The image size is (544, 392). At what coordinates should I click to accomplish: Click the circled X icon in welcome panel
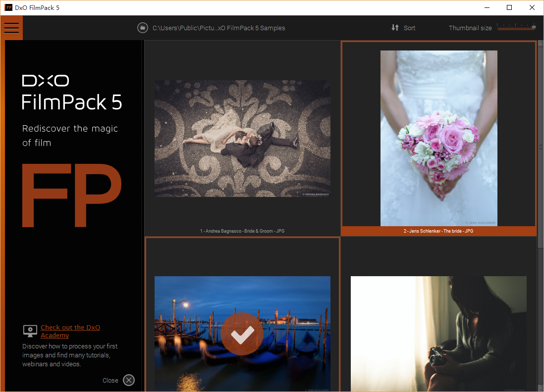click(129, 380)
